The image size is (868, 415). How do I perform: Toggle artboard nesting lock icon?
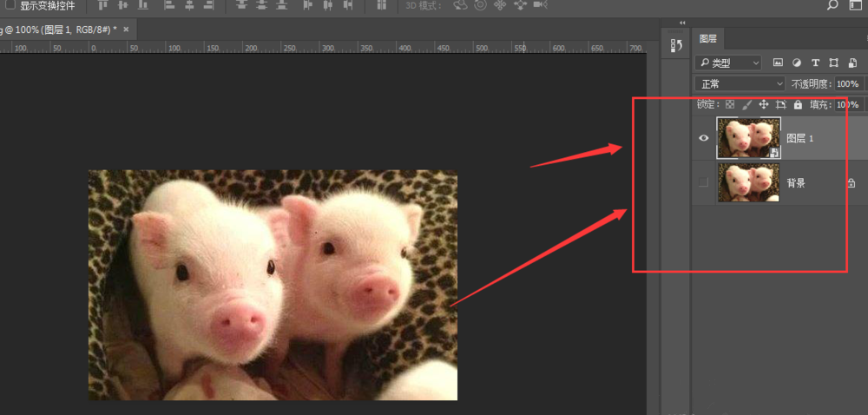(781, 104)
